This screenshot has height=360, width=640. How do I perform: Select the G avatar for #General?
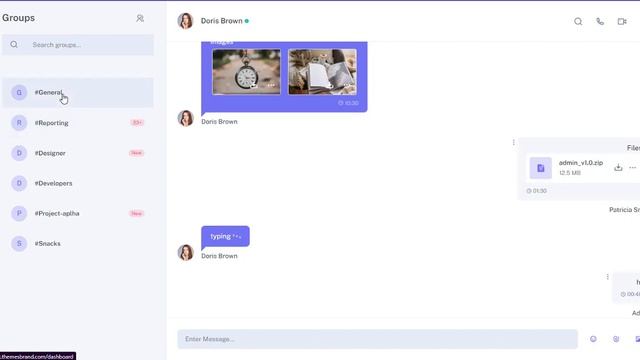pos(19,93)
